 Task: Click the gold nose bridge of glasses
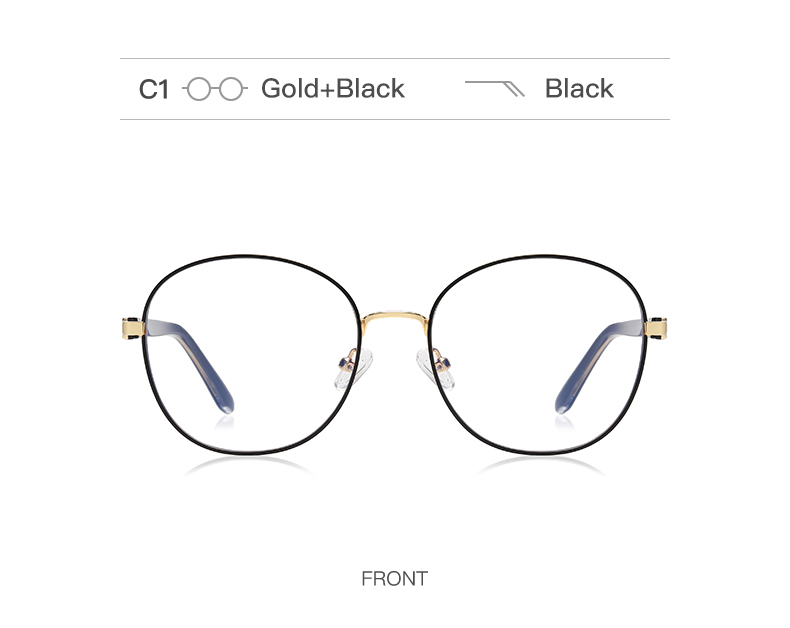(394, 317)
